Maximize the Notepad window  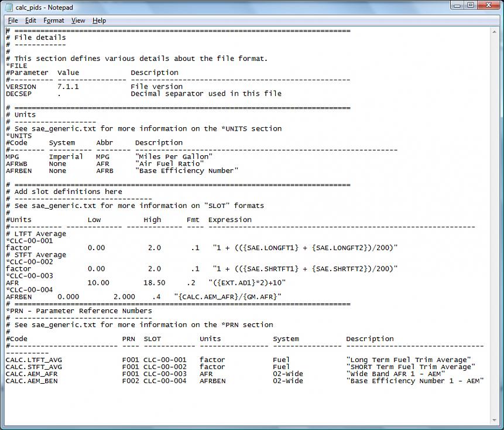coord(471,5)
